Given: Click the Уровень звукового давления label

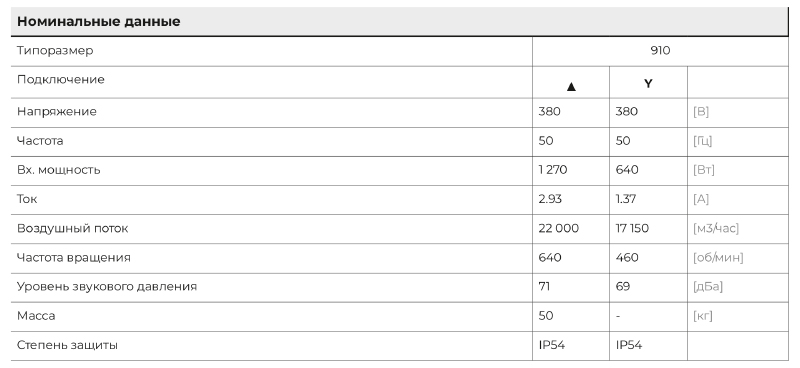Looking at the screenshot, I should coord(107,287).
